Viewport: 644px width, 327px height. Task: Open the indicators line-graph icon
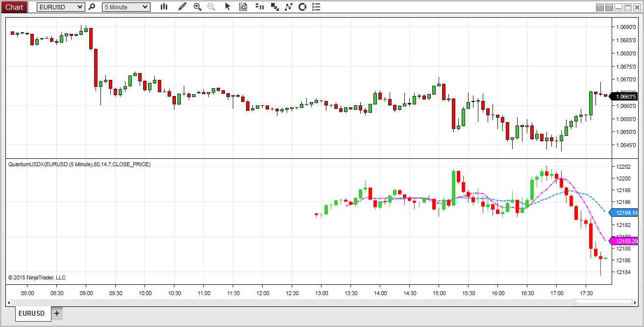tap(289, 7)
